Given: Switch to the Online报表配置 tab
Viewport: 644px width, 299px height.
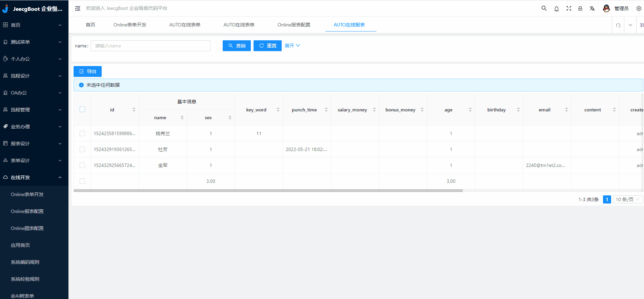Looking at the screenshot, I should pyautogui.click(x=294, y=25).
